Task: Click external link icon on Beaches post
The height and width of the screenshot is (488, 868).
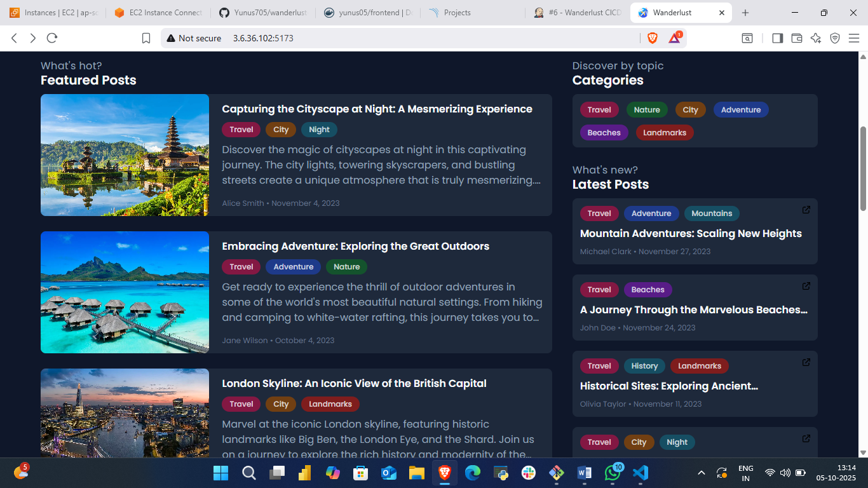Action: pyautogui.click(x=806, y=286)
